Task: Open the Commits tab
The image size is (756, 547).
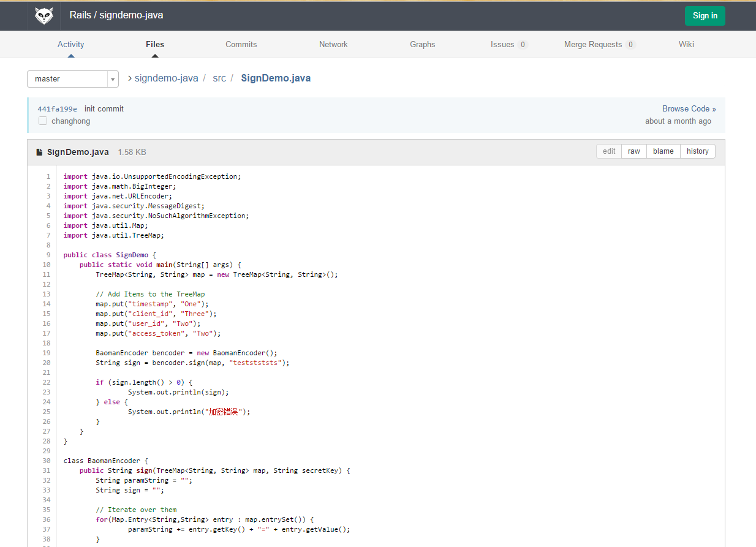Action: [x=241, y=44]
